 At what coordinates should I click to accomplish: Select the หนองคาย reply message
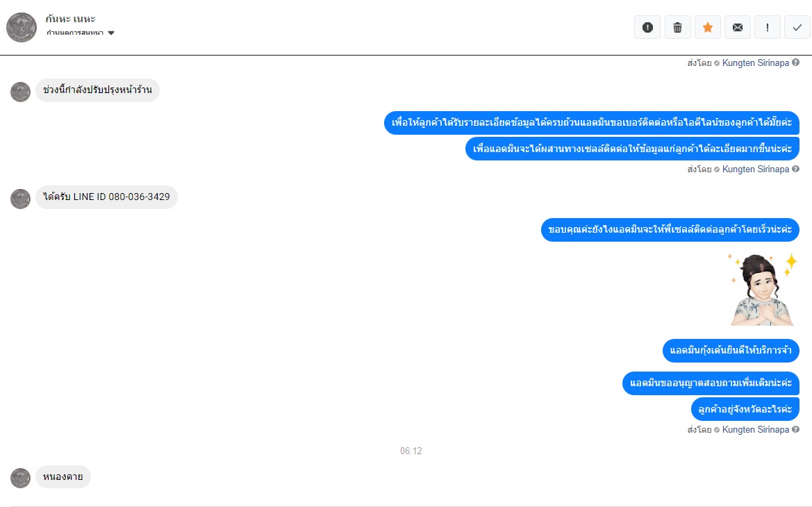pos(63,477)
